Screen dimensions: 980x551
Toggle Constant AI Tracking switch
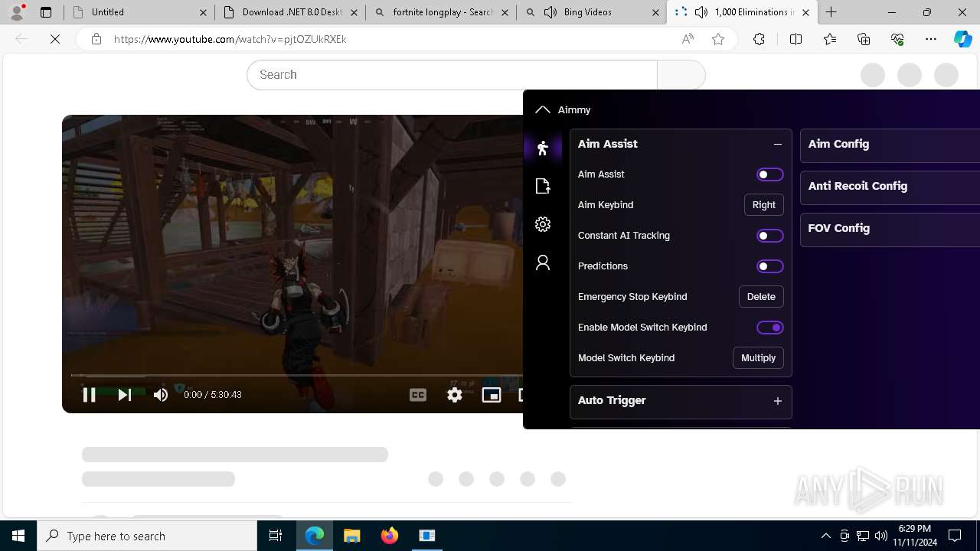coord(769,236)
